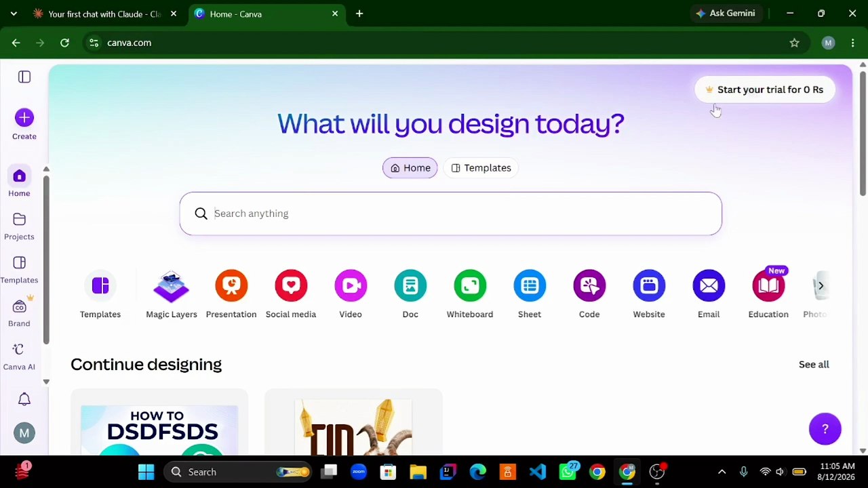Bookmark this page with the star icon

coord(794,43)
